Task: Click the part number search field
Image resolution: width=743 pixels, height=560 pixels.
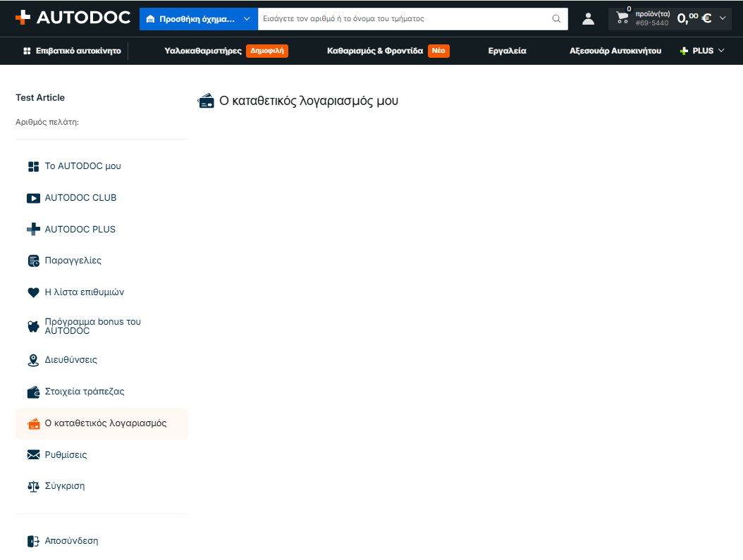Action: point(404,19)
